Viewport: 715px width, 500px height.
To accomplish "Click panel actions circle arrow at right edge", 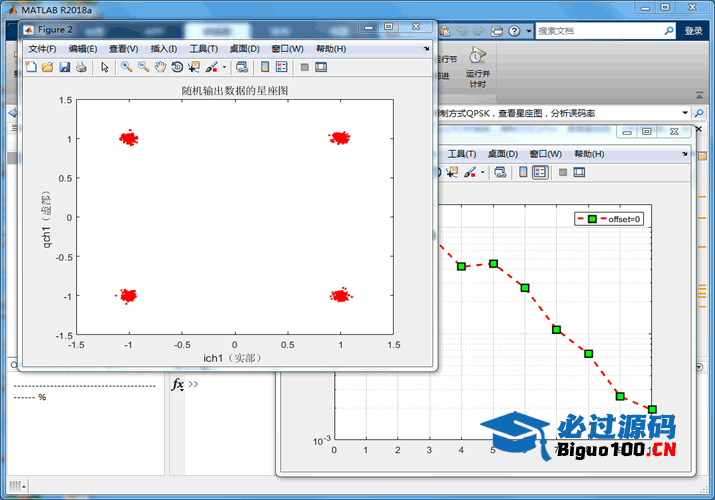I will coord(699,367).
